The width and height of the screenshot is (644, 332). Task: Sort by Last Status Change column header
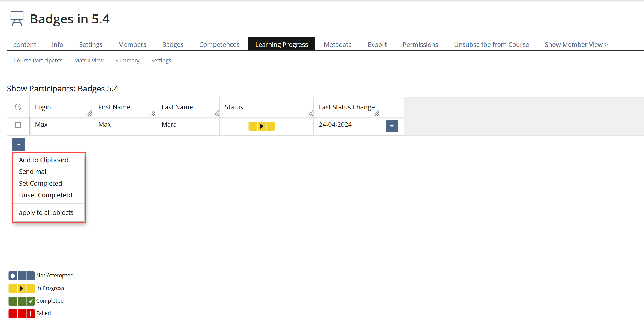click(346, 107)
